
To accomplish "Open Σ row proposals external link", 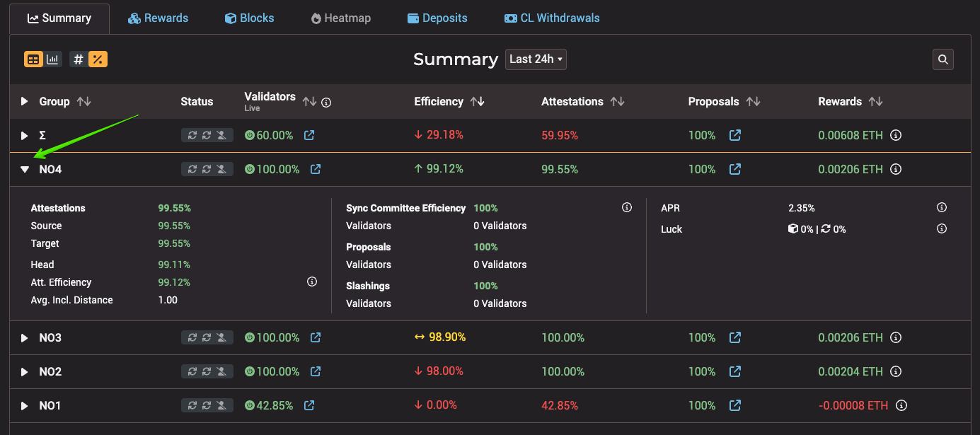I will click(x=735, y=135).
